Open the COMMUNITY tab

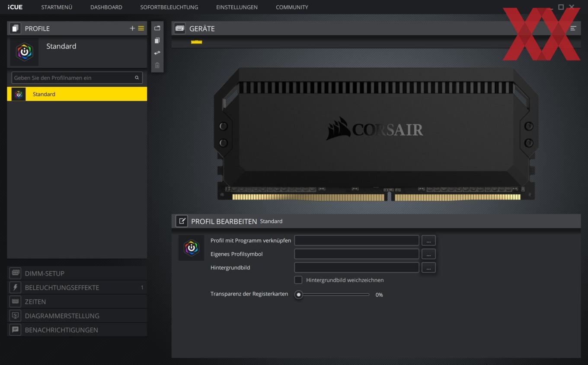[292, 7]
